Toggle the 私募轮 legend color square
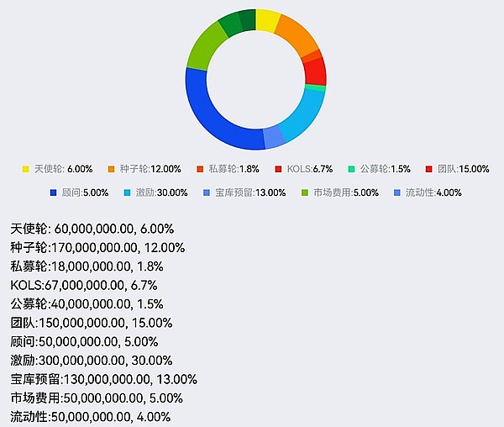Viewport: 504px width, 427px height. click(200, 169)
